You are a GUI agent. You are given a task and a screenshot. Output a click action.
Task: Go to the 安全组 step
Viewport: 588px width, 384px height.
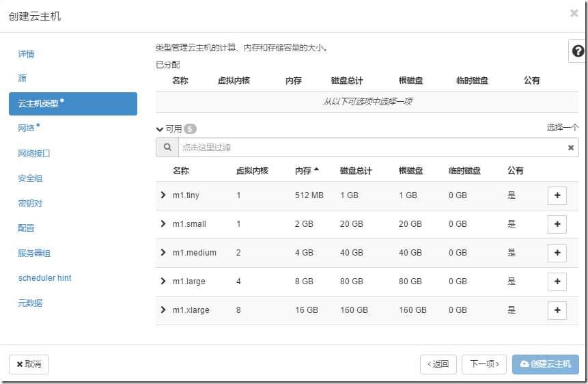tap(30, 178)
